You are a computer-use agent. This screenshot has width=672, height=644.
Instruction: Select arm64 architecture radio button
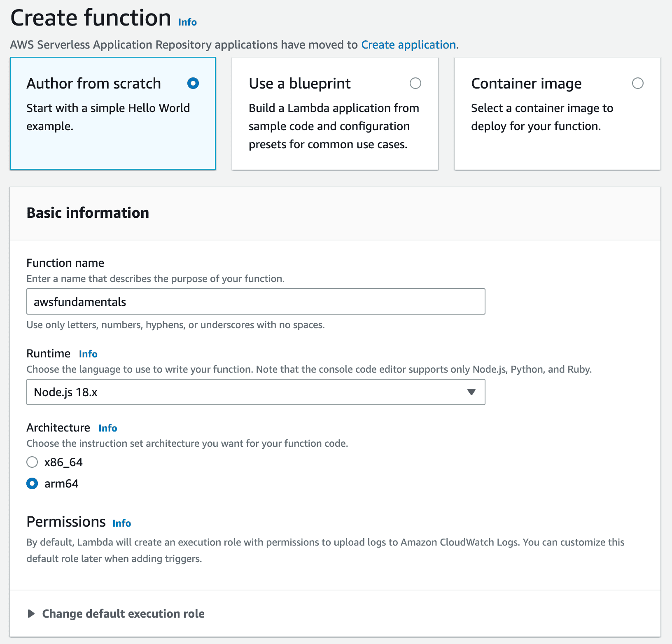click(x=32, y=483)
